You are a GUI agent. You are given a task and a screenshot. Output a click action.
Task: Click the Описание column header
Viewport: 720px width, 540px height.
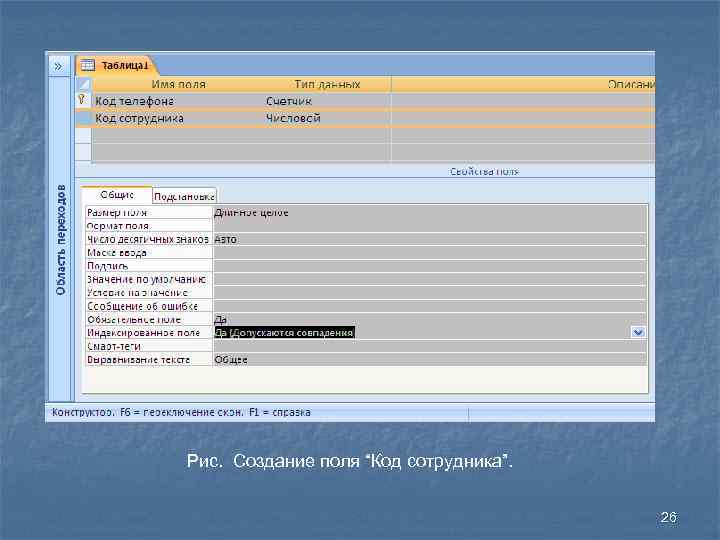tap(523, 84)
